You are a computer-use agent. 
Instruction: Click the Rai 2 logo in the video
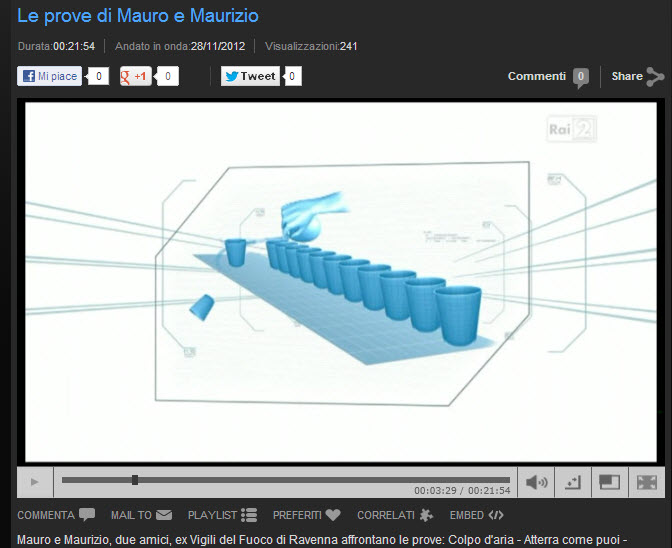coord(571,127)
